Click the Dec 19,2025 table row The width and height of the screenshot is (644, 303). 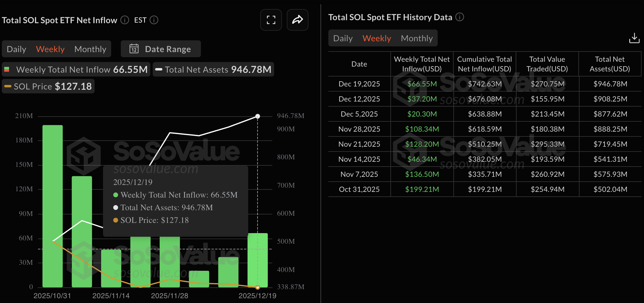(x=359, y=84)
